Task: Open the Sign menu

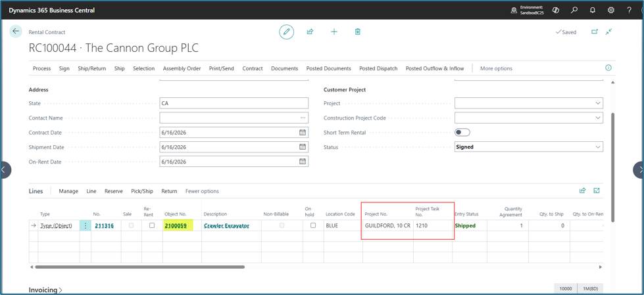Action: coord(64,68)
